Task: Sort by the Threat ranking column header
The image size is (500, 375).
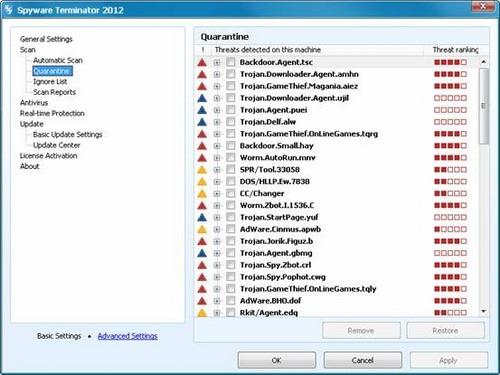Action: tap(455, 50)
